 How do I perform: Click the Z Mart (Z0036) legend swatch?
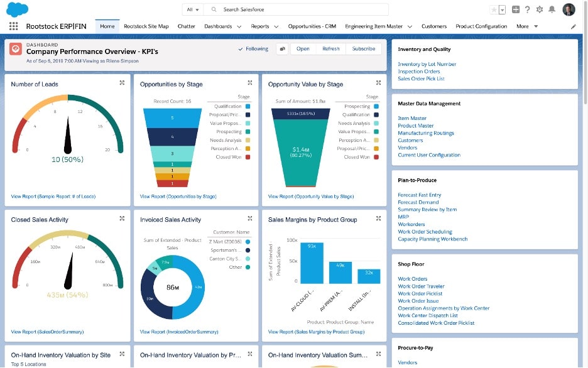coord(248,242)
